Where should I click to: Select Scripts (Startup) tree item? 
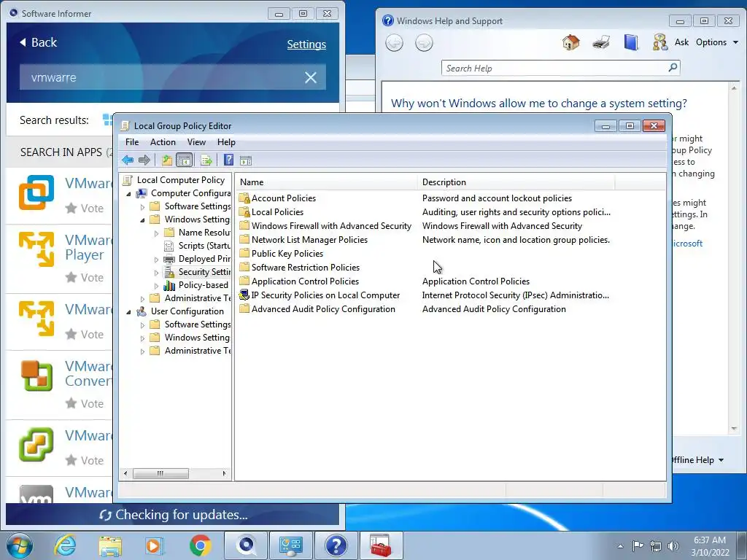point(198,246)
